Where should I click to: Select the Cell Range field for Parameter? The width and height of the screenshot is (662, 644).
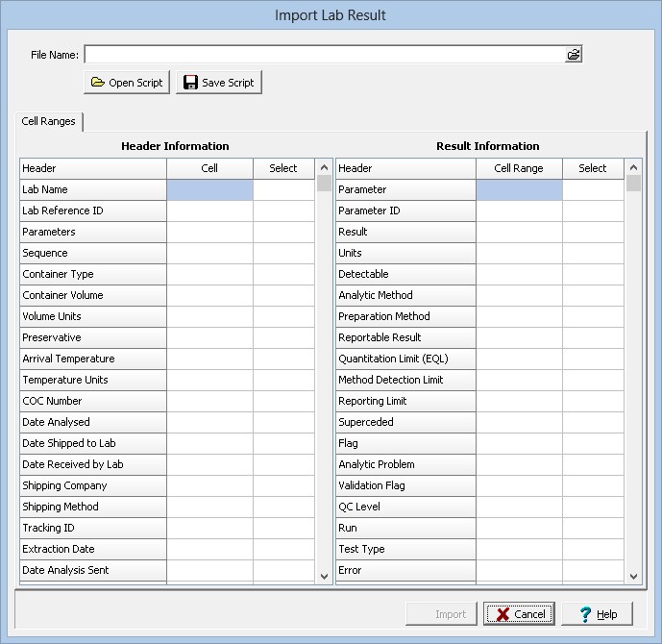click(519, 190)
